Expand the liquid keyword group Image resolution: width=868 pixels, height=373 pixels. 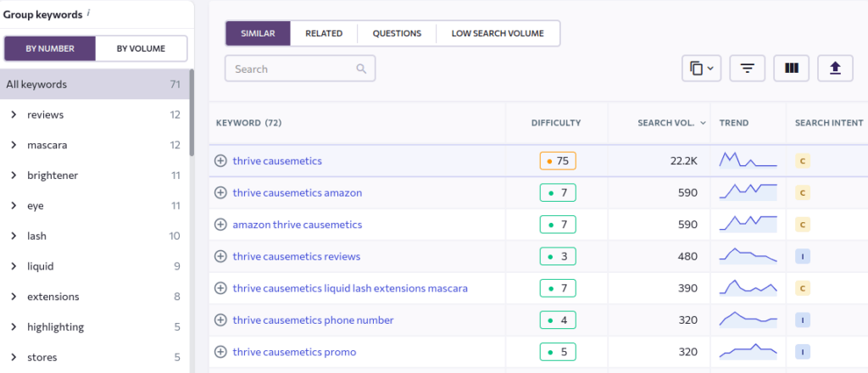click(x=14, y=266)
